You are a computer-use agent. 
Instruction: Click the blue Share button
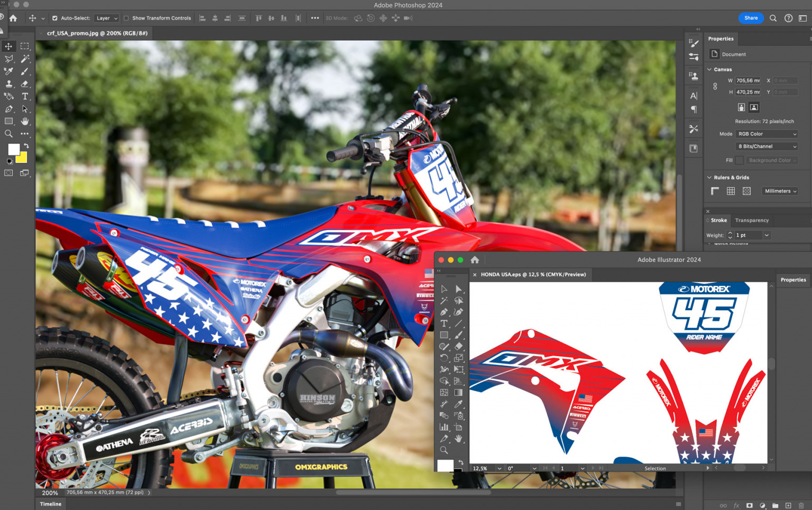pos(751,17)
